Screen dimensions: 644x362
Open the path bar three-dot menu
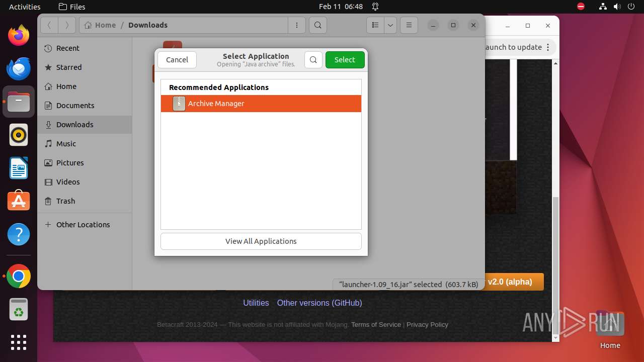click(x=297, y=25)
